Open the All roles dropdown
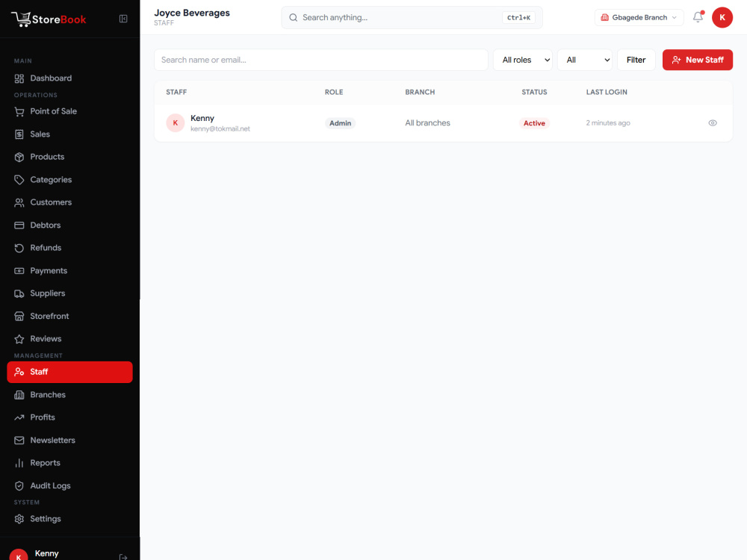The width and height of the screenshot is (747, 560). point(523,60)
